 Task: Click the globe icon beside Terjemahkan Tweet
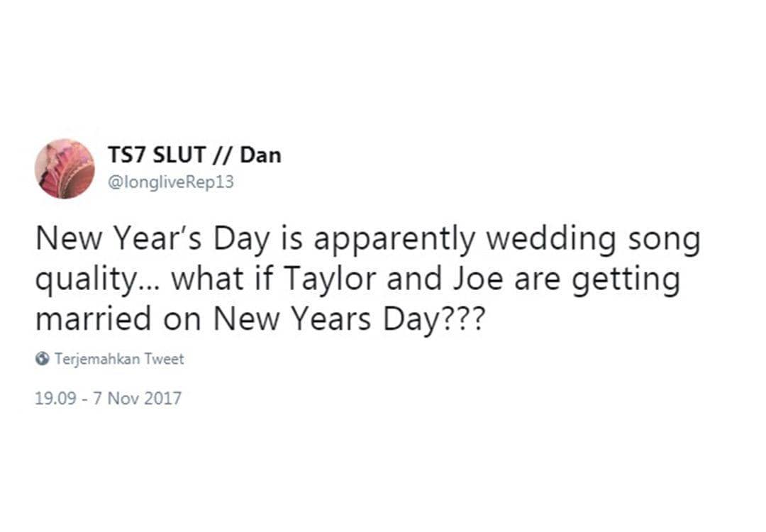pyautogui.click(x=43, y=359)
